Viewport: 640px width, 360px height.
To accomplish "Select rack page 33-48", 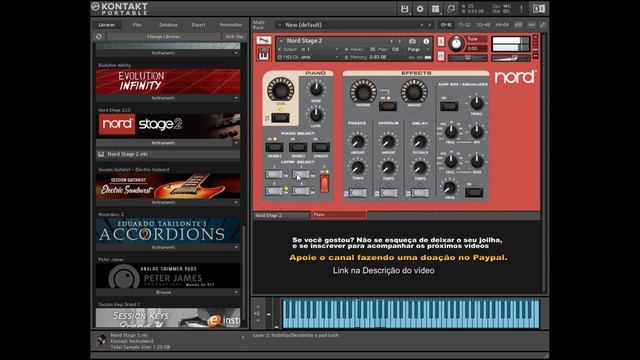I will click(484, 25).
